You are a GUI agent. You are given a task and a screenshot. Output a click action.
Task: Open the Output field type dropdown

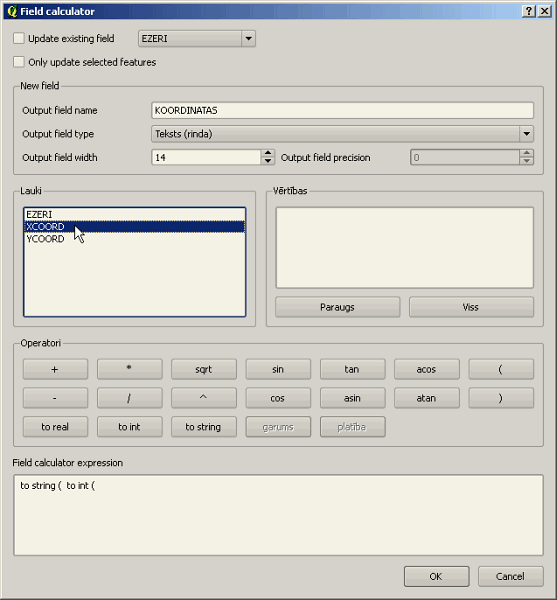(x=342, y=134)
